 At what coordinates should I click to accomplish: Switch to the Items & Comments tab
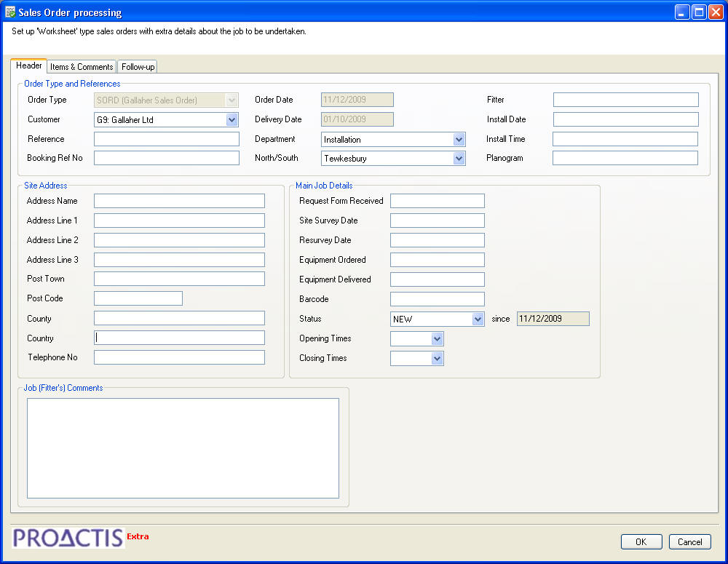coord(82,67)
